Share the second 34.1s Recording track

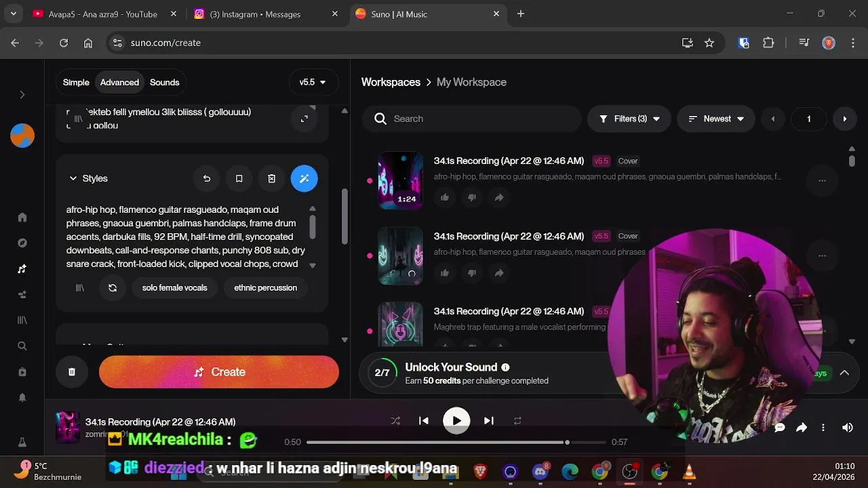(x=499, y=272)
